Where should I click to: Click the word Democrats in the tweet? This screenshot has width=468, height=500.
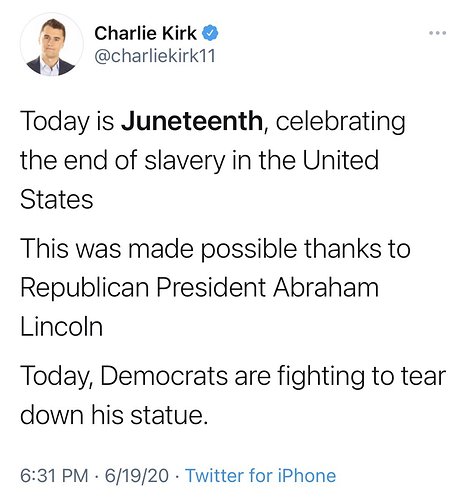click(164, 376)
